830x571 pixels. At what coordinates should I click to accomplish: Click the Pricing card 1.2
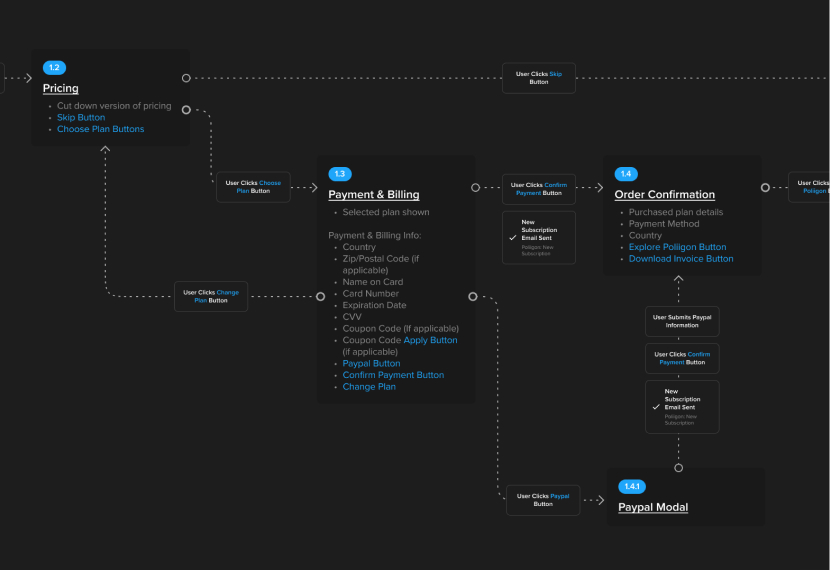coord(111,97)
